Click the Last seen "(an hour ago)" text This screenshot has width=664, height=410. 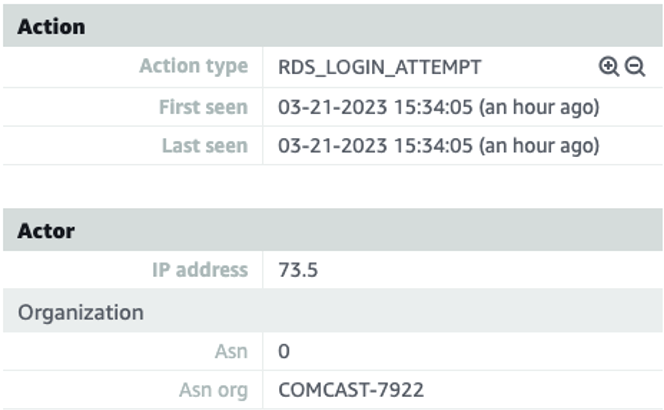pyautogui.click(x=539, y=146)
